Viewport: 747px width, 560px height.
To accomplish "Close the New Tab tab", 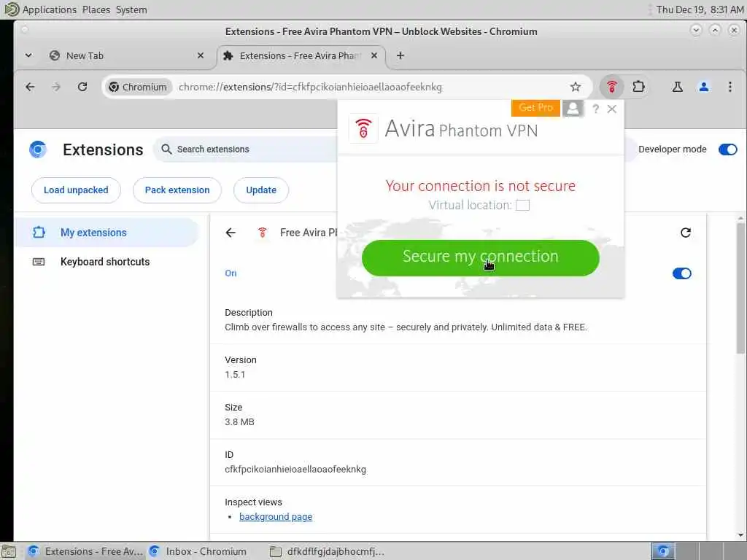I will coord(201,55).
